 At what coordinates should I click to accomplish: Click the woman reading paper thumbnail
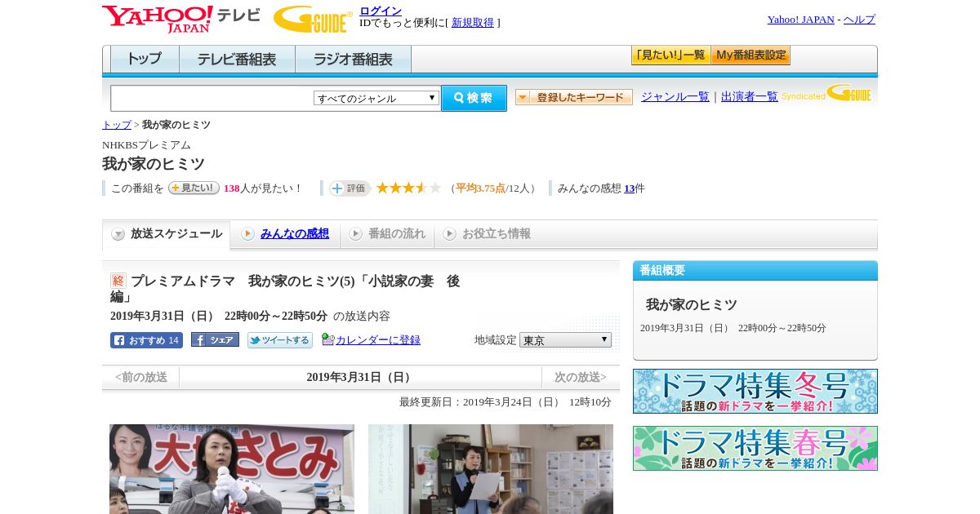pyautogui.click(x=491, y=469)
